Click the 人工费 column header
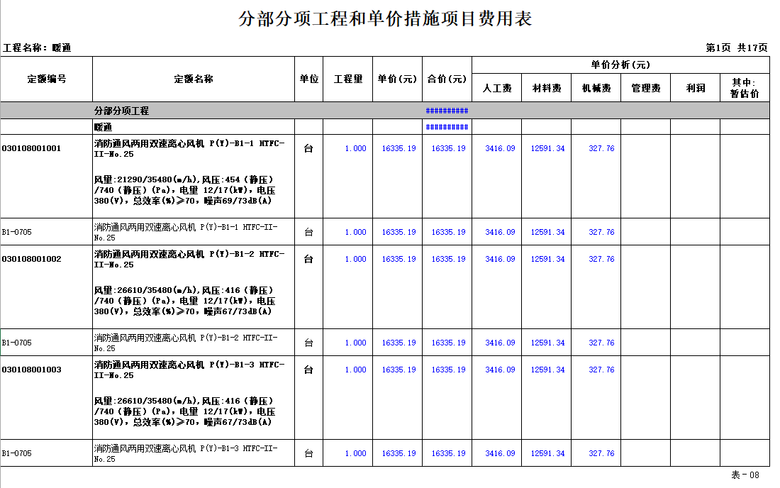Image resolution: width=780 pixels, height=488 pixels. 497,89
